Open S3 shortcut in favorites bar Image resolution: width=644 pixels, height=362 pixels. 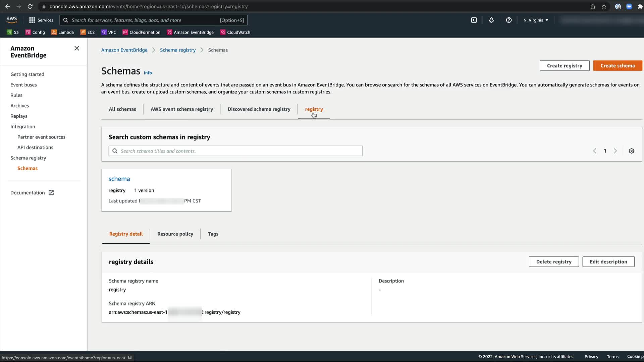[13, 32]
